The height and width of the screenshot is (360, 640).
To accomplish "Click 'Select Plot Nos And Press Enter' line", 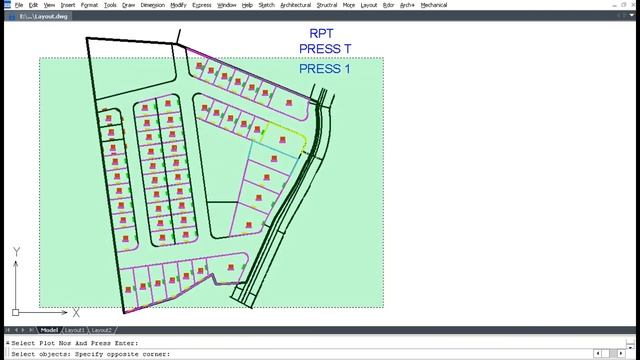I will pyautogui.click(x=75, y=343).
